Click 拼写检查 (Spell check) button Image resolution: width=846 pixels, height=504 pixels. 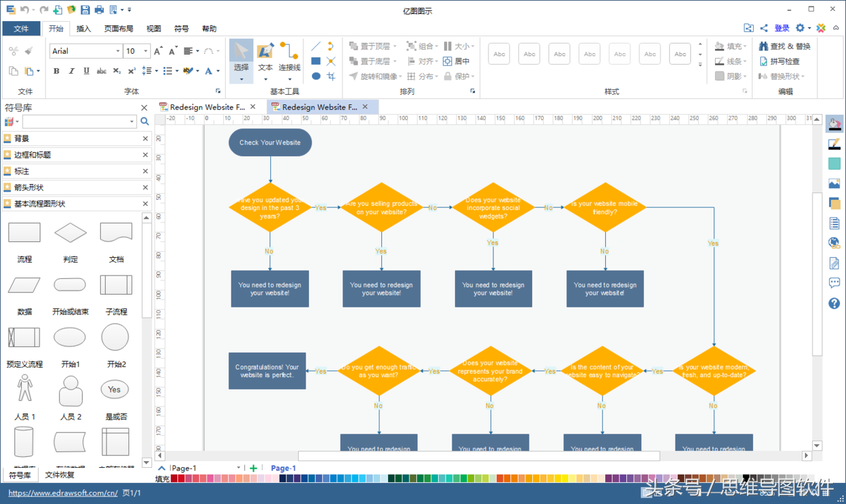[x=779, y=61]
